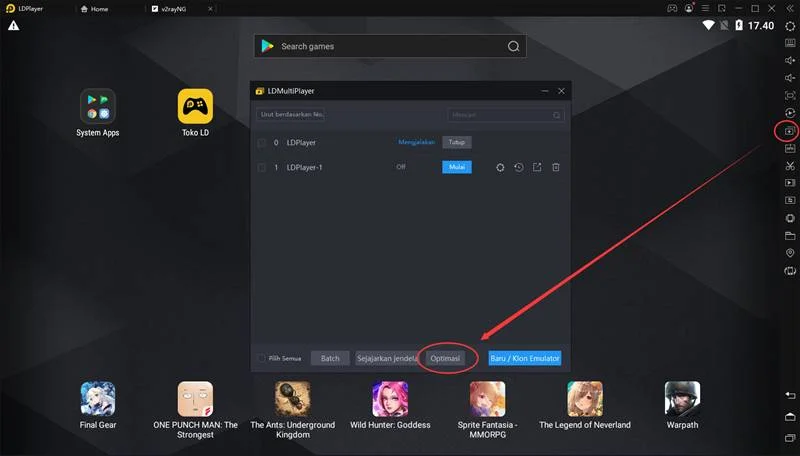Viewport: 800px width, 456px height.
Task: Close the v2rayNG tab
Action: [x=210, y=9]
